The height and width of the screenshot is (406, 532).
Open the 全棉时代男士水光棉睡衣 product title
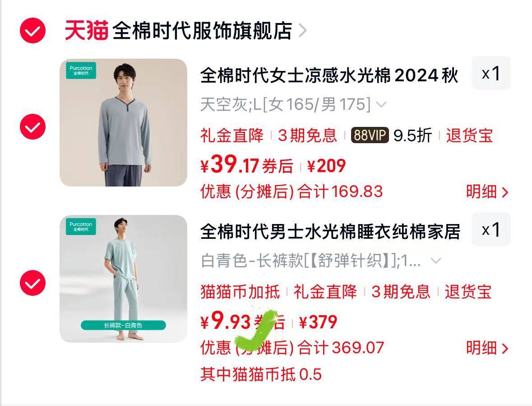click(330, 232)
